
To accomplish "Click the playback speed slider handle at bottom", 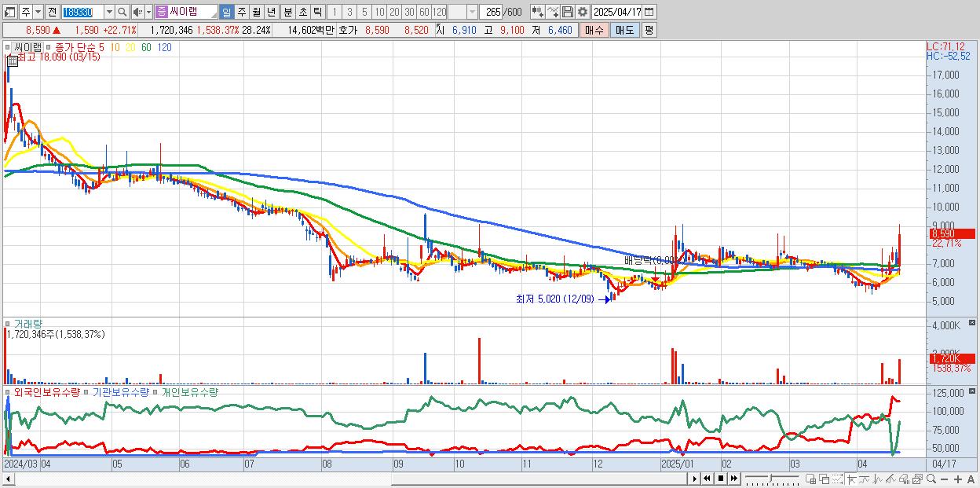I will pyautogui.click(x=770, y=478).
